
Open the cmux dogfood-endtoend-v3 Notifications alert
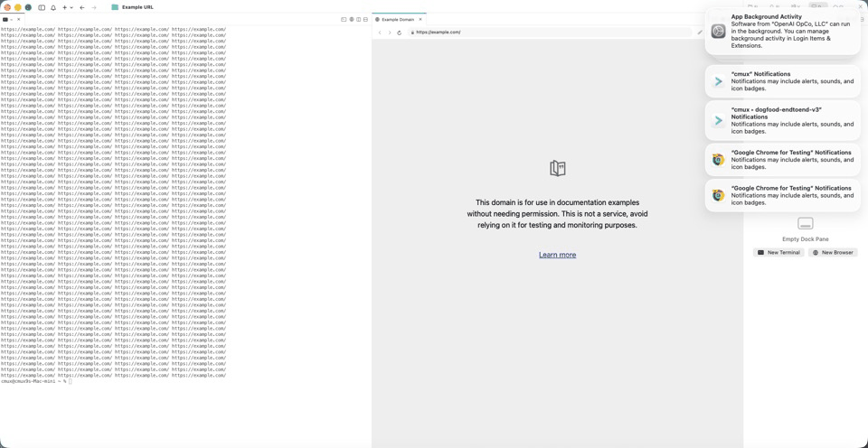tap(783, 120)
